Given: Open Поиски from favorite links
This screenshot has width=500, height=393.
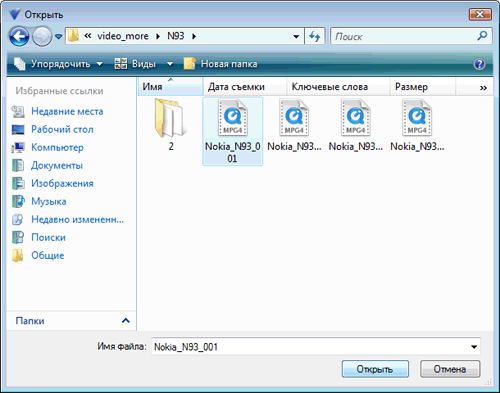Looking at the screenshot, I should pyautogui.click(x=48, y=237).
